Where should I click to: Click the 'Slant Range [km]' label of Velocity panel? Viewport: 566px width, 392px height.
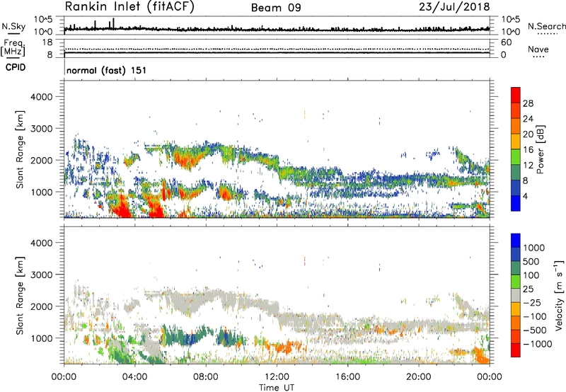(x=20, y=296)
